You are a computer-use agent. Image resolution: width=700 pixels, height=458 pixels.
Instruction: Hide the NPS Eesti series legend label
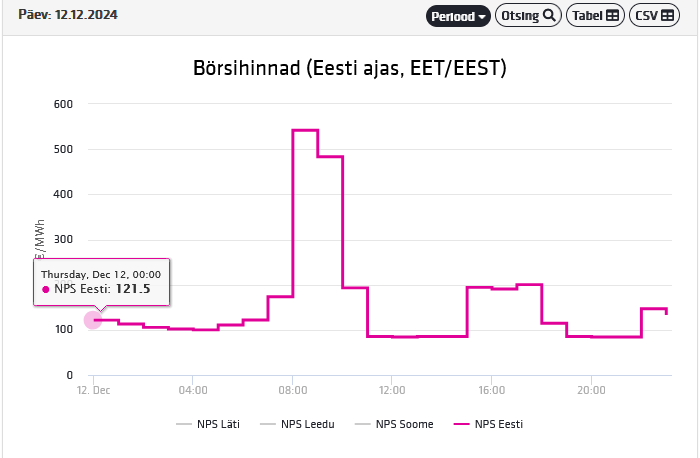click(499, 424)
